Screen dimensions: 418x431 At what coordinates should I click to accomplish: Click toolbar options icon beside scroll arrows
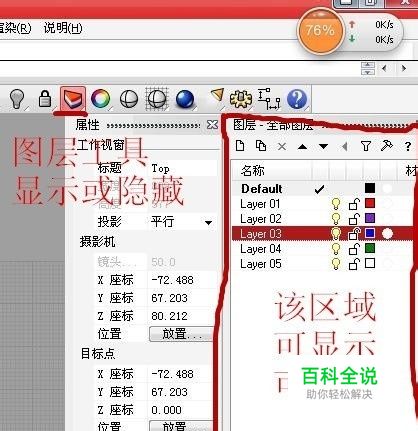tap(368, 68)
